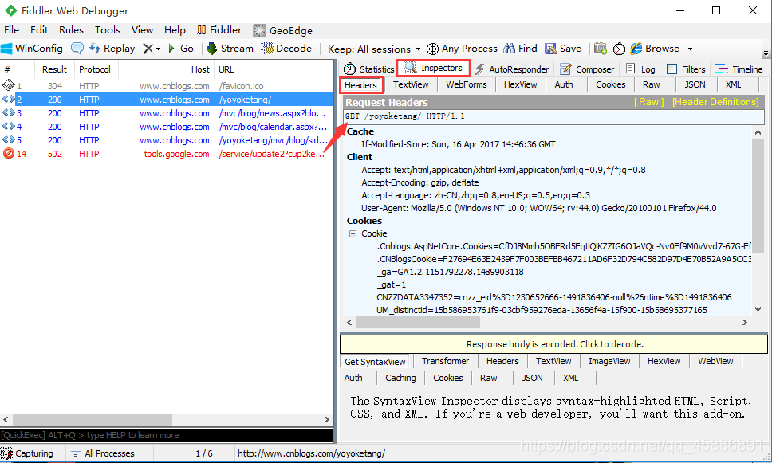This screenshot has width=772, height=464.
Task: Select the request Cookies tab
Action: point(611,85)
